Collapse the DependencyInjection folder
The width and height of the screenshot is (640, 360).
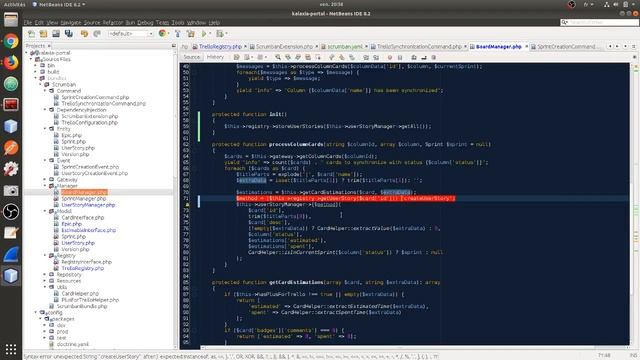pos(45,110)
